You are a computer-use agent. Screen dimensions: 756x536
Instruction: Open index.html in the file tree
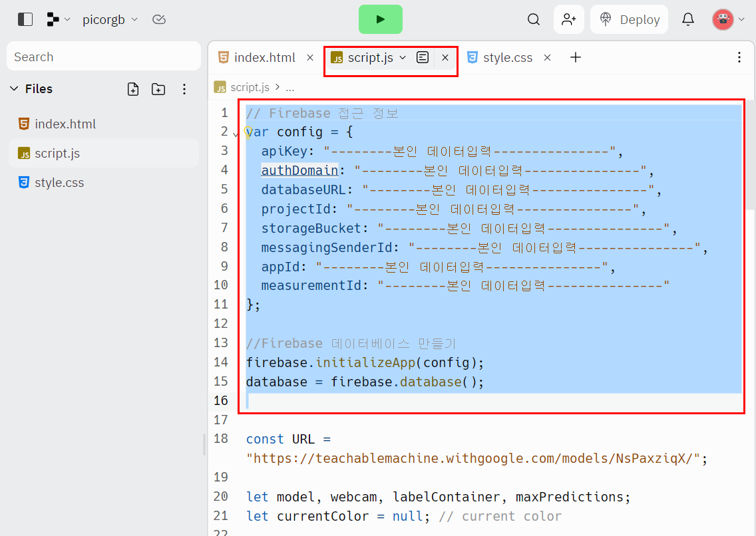click(x=104, y=124)
